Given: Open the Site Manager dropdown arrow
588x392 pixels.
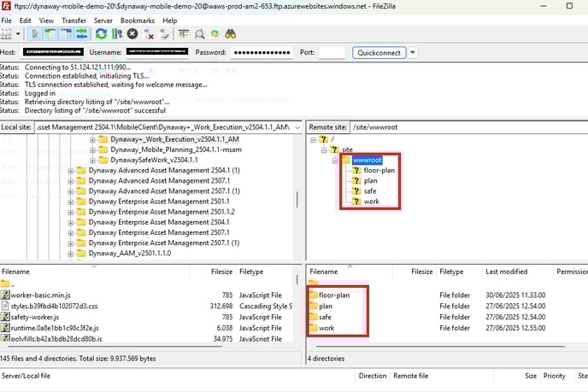Looking at the screenshot, I should tap(18, 34).
